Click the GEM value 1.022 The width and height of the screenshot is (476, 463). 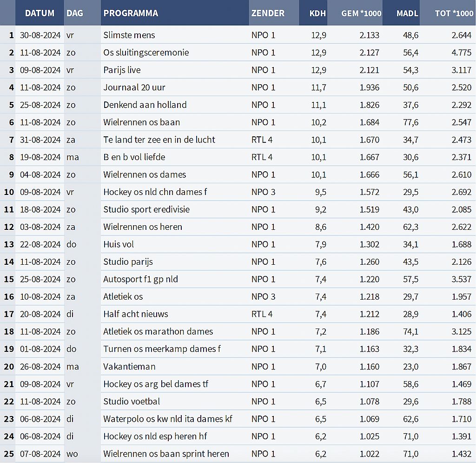point(370,454)
